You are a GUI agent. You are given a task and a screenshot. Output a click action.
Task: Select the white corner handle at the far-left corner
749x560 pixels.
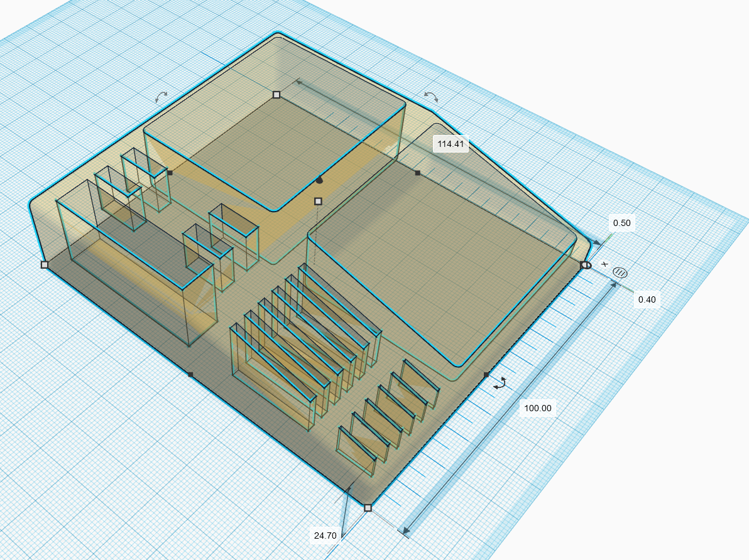44,265
